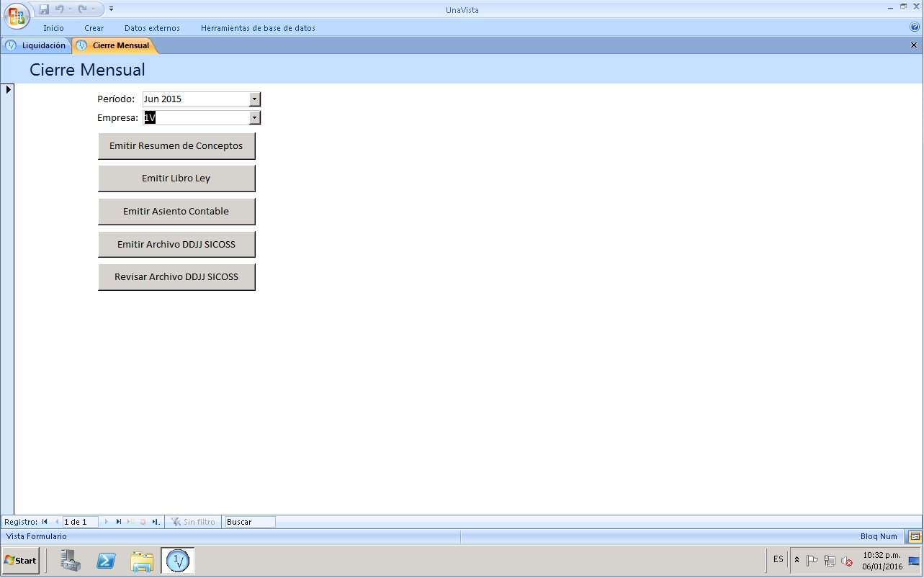Close the current Cierre Mensual document tab
Image resolution: width=924 pixels, height=578 pixels.
click(914, 45)
